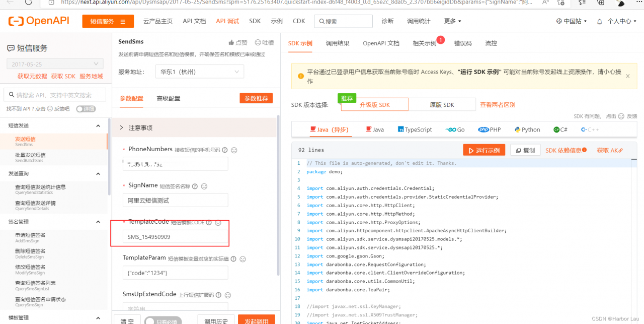
Task: Select the PHP language tab
Action: click(x=490, y=129)
